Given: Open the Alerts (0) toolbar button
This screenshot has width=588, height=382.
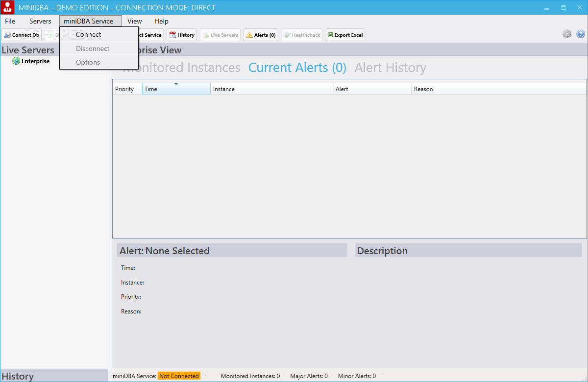Looking at the screenshot, I should (261, 35).
